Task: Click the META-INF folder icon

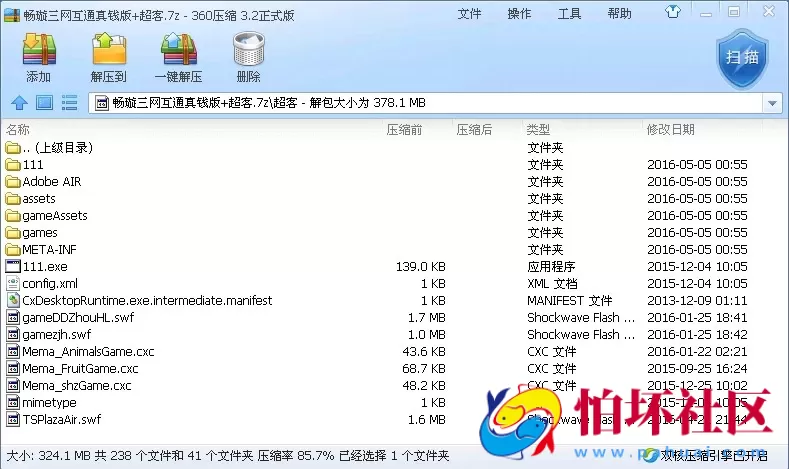Action: coord(13,250)
